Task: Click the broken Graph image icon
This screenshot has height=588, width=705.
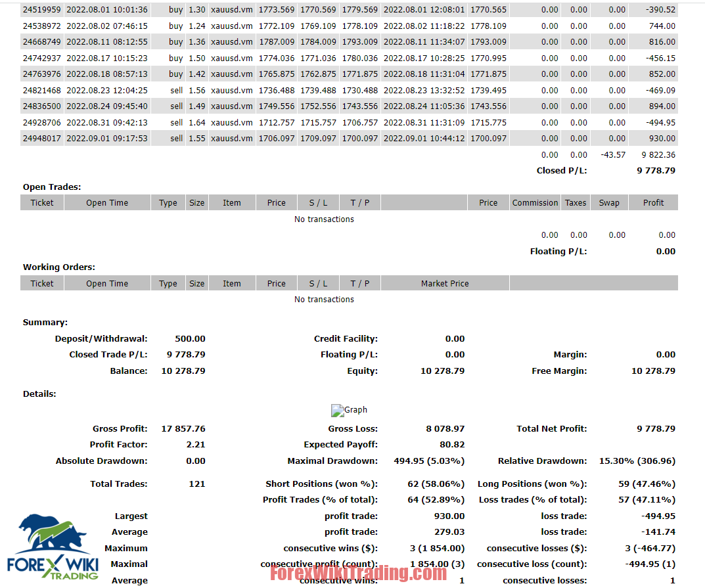Action: pyautogui.click(x=337, y=410)
